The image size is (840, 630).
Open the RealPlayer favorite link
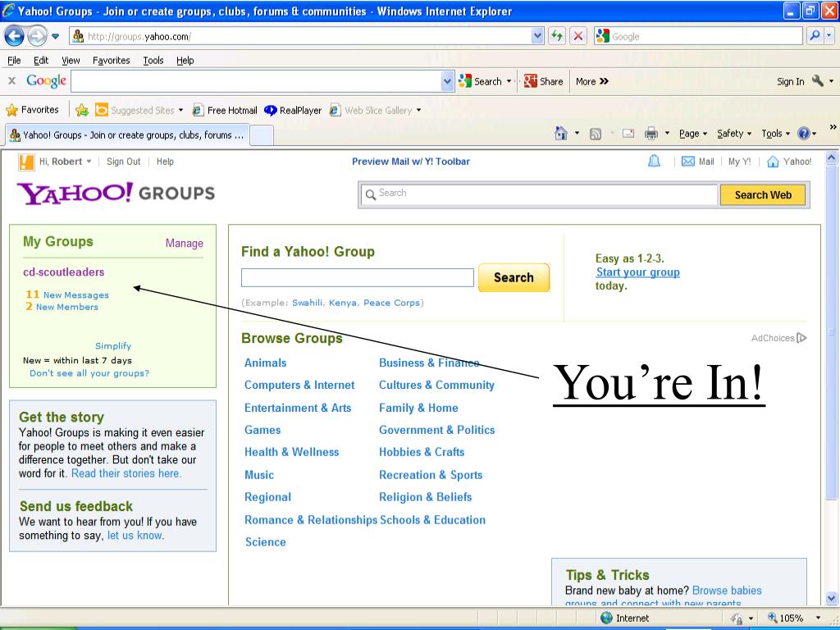click(293, 111)
